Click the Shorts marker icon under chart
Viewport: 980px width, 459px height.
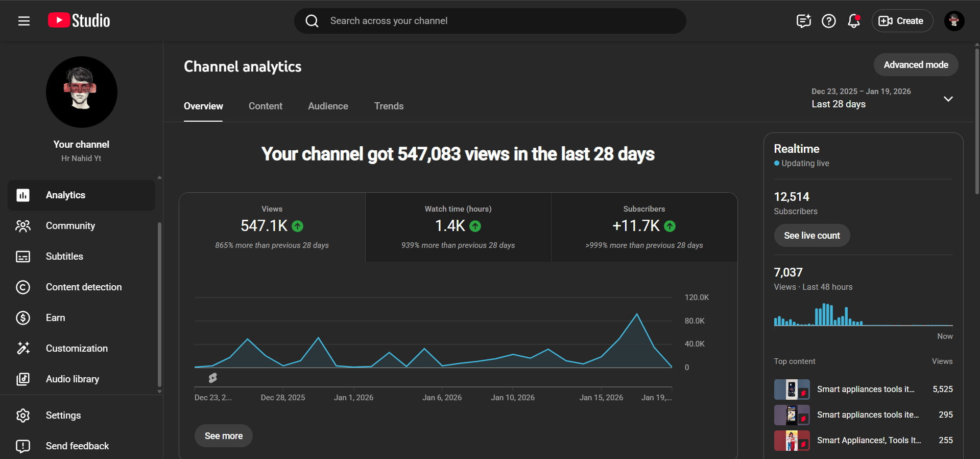pyautogui.click(x=213, y=378)
